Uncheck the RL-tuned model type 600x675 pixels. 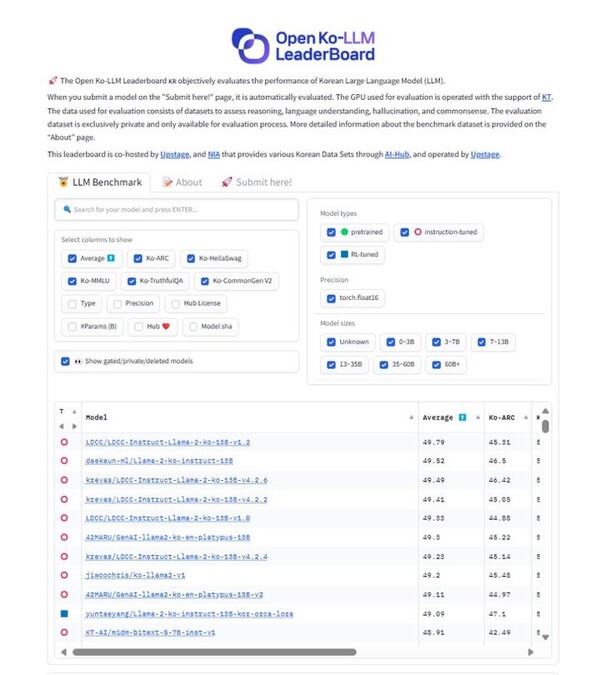(331, 255)
